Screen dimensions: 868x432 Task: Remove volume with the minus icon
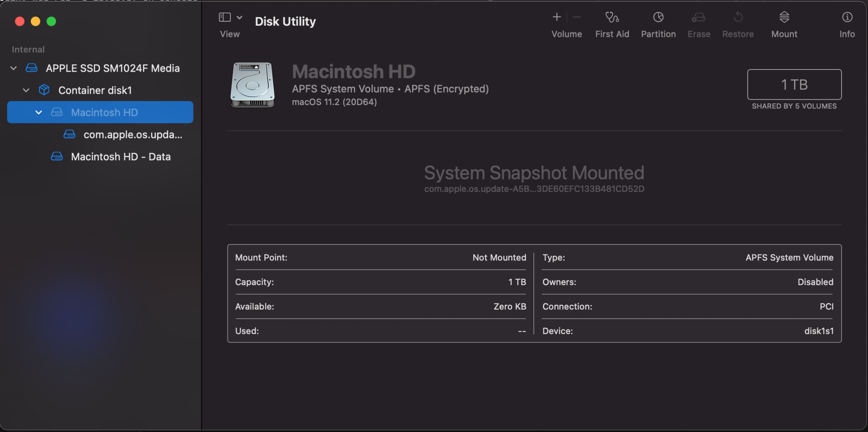tap(577, 17)
